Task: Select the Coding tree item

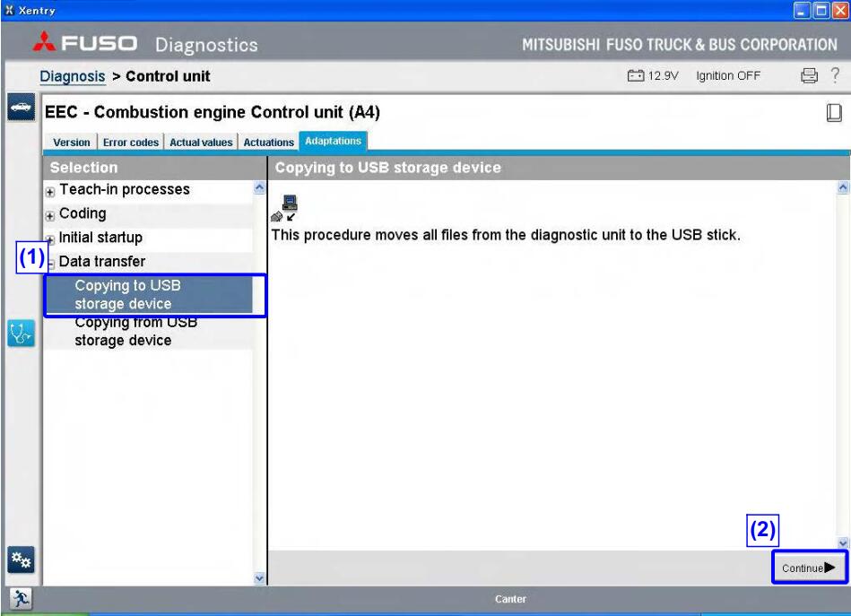Action: [82, 213]
